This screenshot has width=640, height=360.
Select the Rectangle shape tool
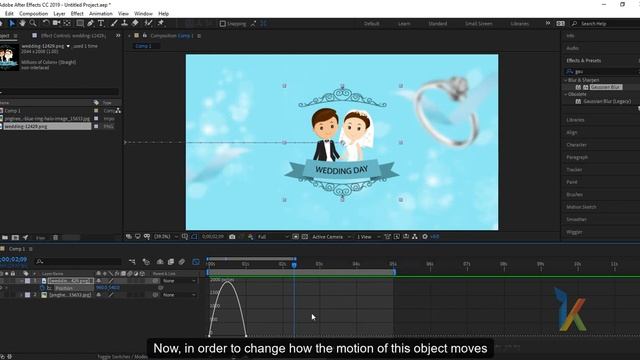tap(80, 24)
